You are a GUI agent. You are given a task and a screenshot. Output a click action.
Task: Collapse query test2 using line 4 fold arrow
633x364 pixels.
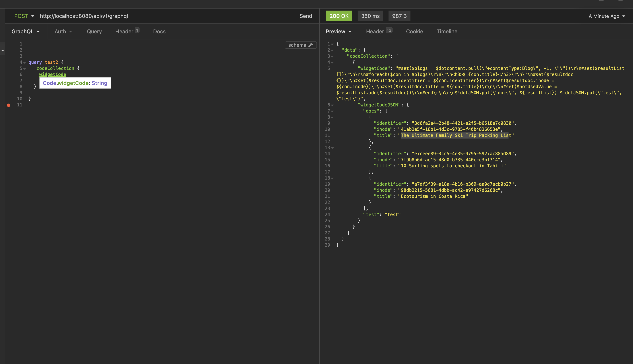[25, 62]
